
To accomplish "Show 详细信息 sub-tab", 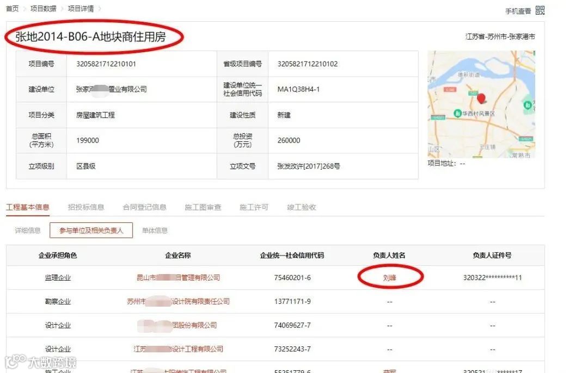I will [27, 231].
